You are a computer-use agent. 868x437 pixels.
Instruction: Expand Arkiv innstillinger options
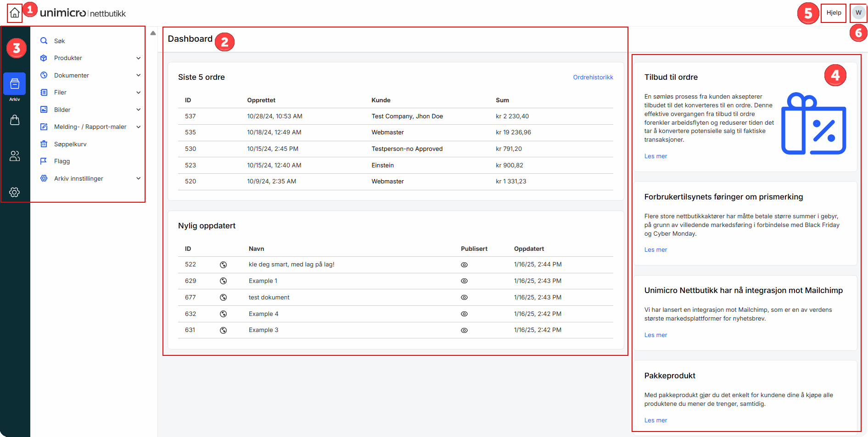pos(139,178)
